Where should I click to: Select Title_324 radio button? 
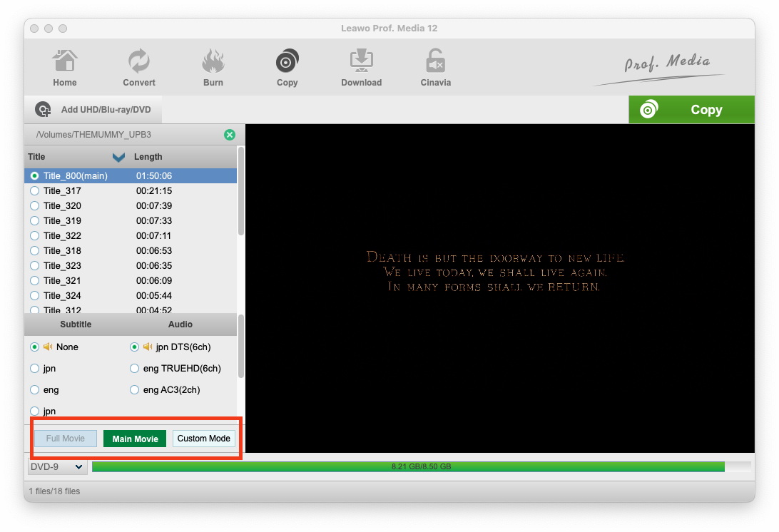[x=34, y=295]
